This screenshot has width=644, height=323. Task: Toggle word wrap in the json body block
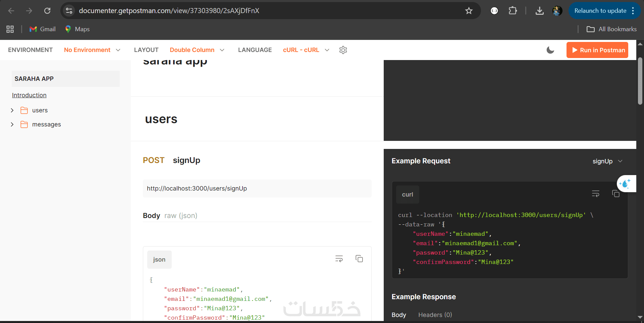click(339, 259)
